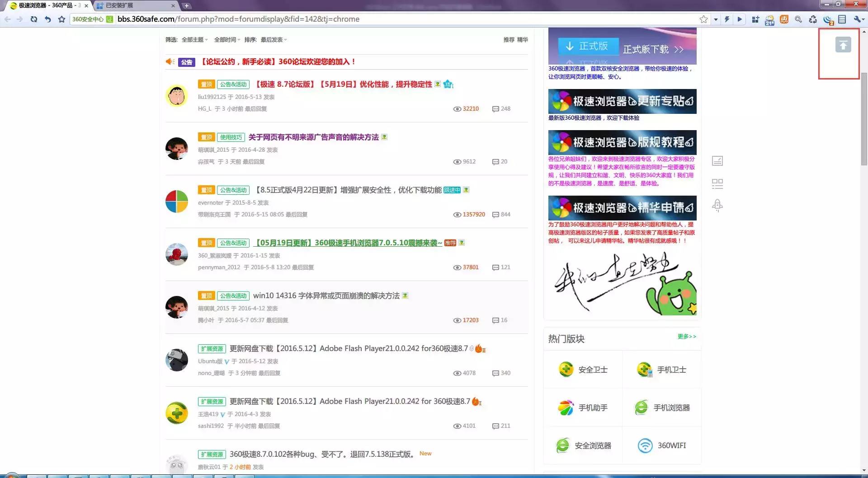Open the 安全卫士 board

click(x=583, y=370)
